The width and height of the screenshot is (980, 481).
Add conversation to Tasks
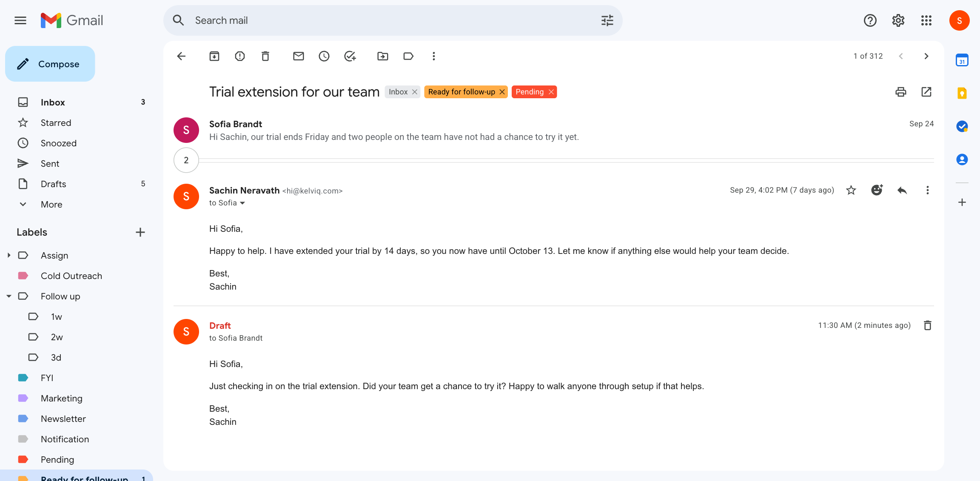coord(350,56)
